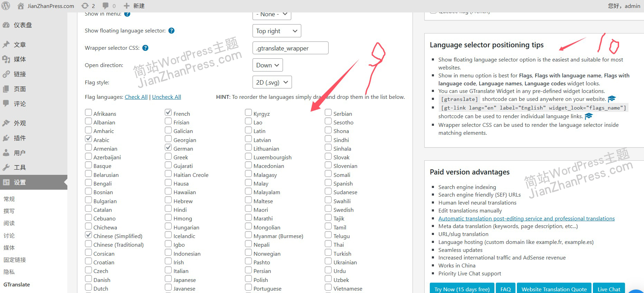Open the Top right floating selector dropdown
This screenshot has width=644, height=293.
tap(277, 31)
